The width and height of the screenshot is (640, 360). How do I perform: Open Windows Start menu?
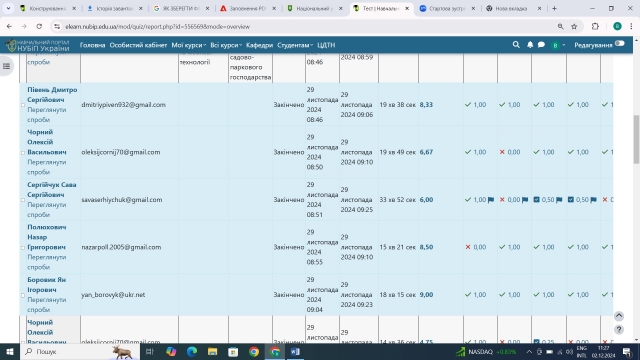click(x=9, y=351)
